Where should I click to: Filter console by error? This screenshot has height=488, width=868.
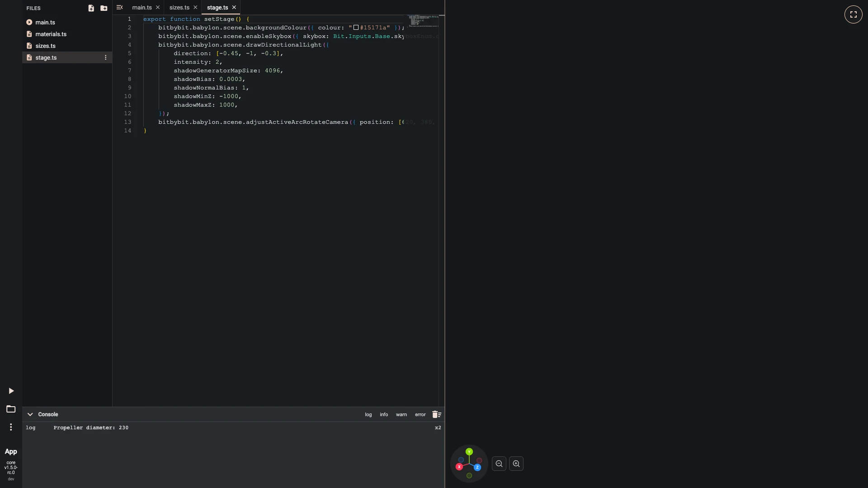420,414
